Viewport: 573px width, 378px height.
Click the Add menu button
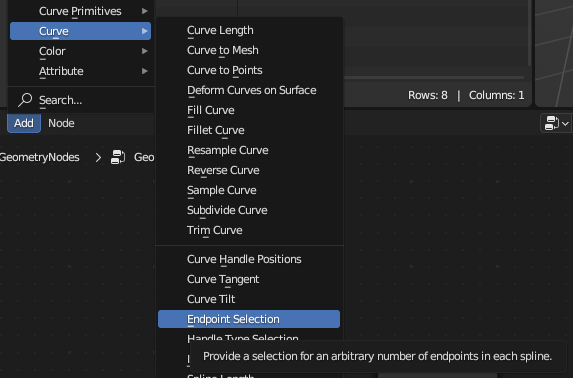(x=24, y=123)
